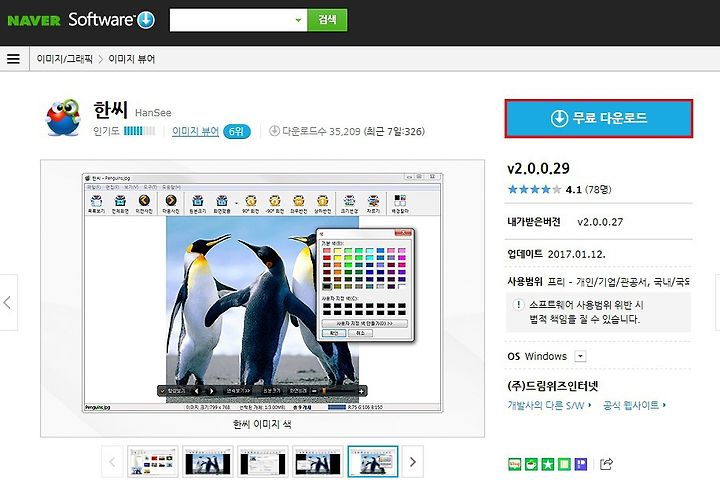Click the 한씨 이미지 색 caption

(x=262, y=424)
